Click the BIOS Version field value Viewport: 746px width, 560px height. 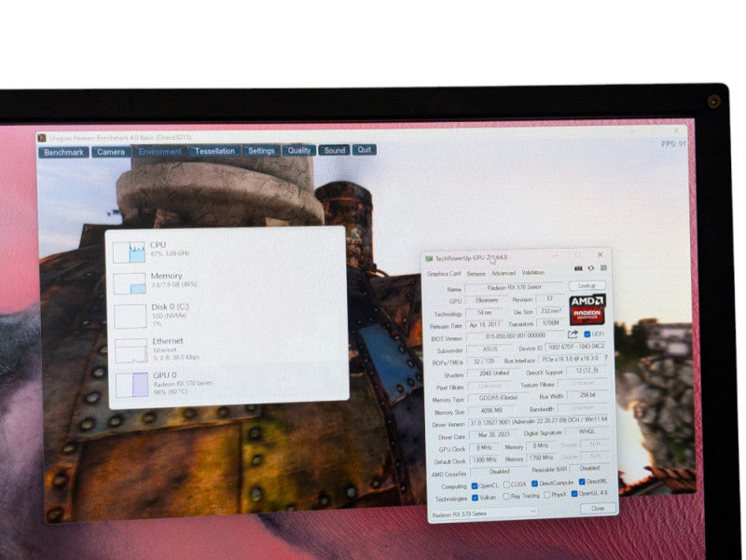coord(516,335)
